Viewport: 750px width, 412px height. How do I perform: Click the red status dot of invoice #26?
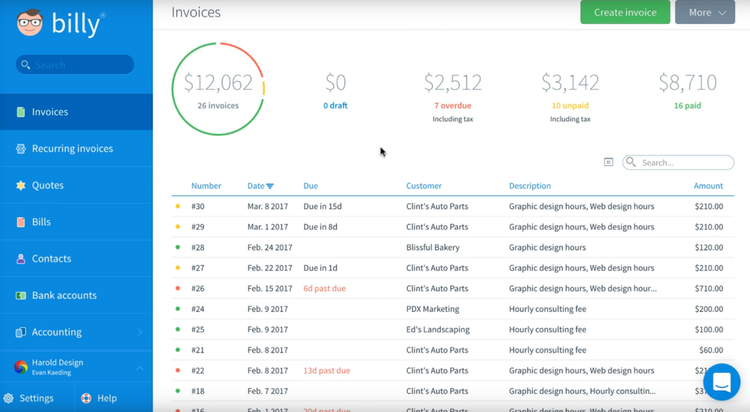[x=178, y=288]
